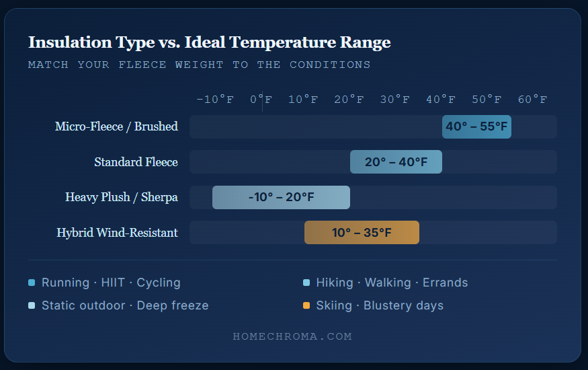Viewport: 588px width, 370px height.
Task: Click the Standard Fleece row label
Action: pyautogui.click(x=136, y=162)
